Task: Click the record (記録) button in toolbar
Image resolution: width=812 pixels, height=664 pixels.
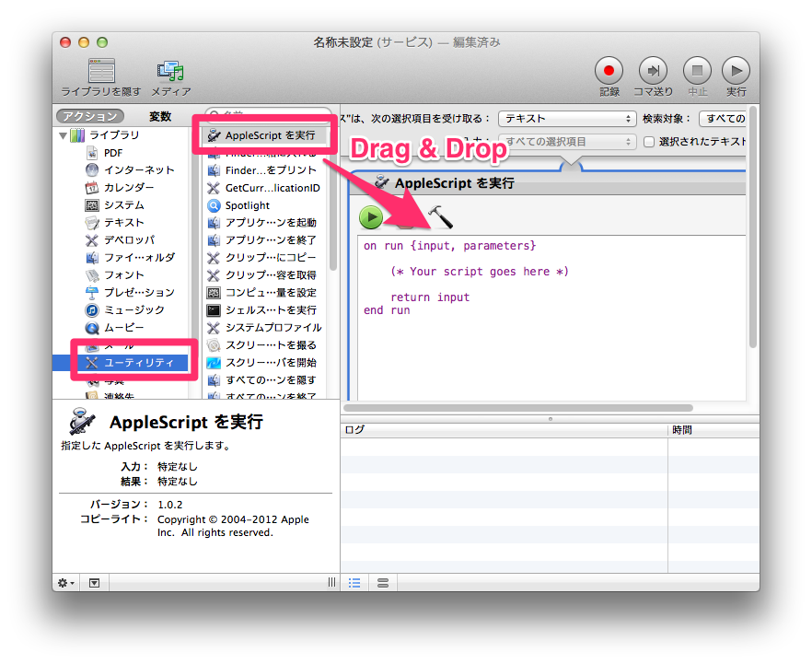Action: click(609, 70)
